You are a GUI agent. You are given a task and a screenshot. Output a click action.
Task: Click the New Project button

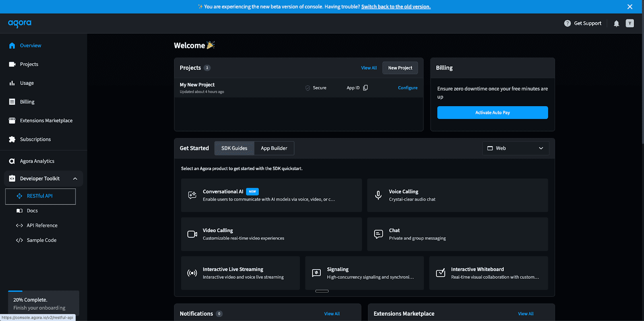(x=400, y=68)
